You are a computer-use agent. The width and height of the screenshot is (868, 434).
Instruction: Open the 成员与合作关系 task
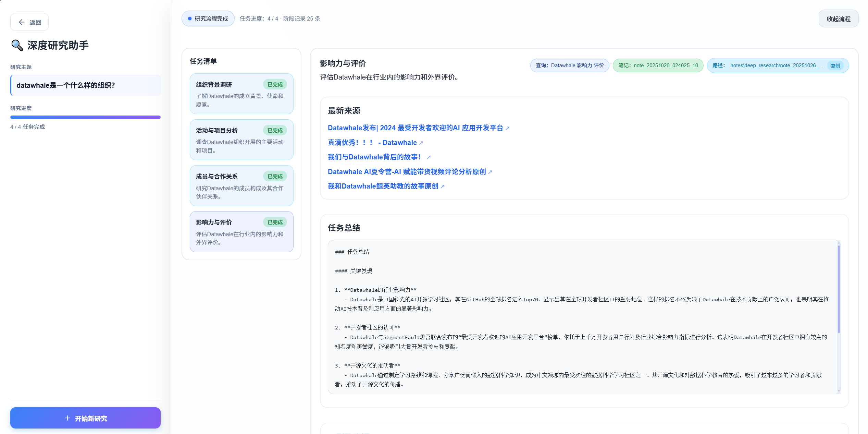pyautogui.click(x=241, y=185)
